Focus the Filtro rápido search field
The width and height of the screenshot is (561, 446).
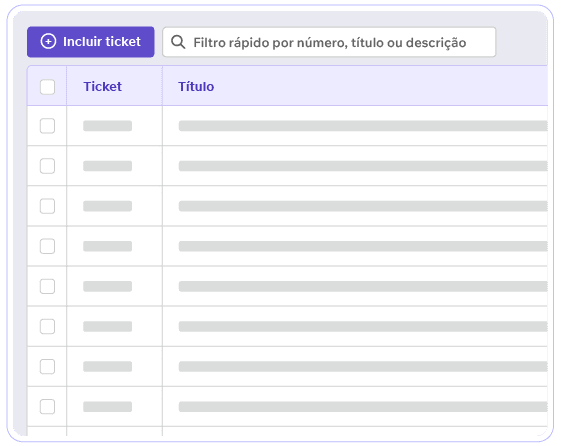click(x=329, y=42)
